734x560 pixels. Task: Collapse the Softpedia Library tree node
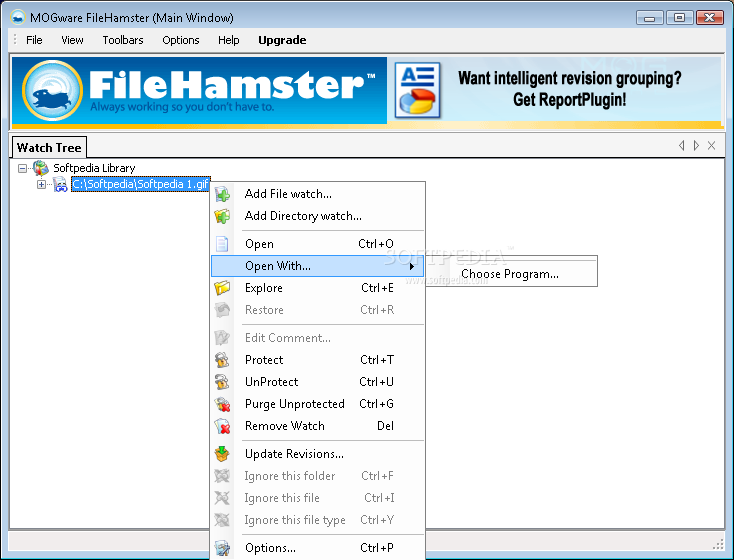[22, 168]
